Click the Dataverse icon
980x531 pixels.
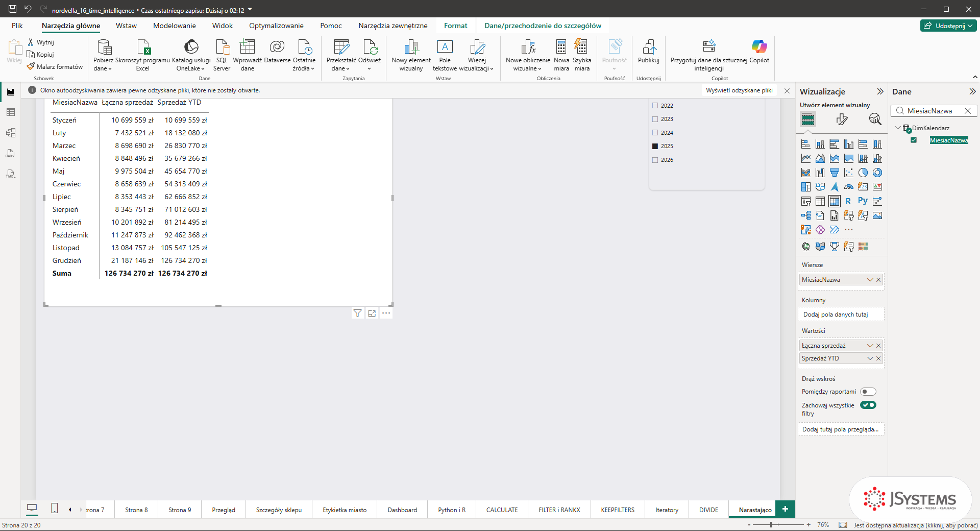[x=277, y=47]
